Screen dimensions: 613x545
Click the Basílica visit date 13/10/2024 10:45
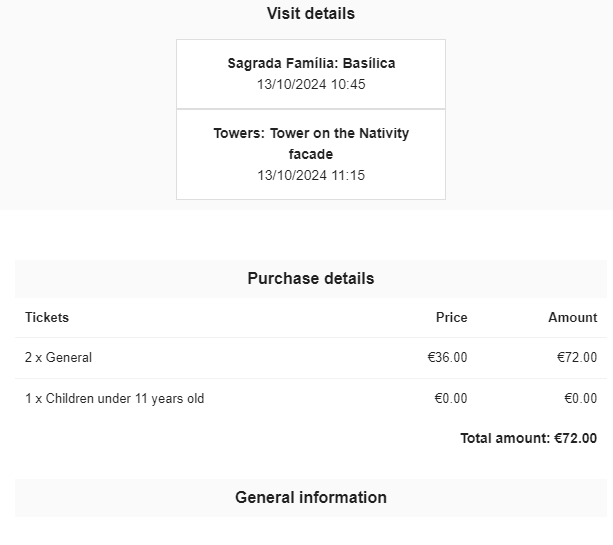click(311, 85)
